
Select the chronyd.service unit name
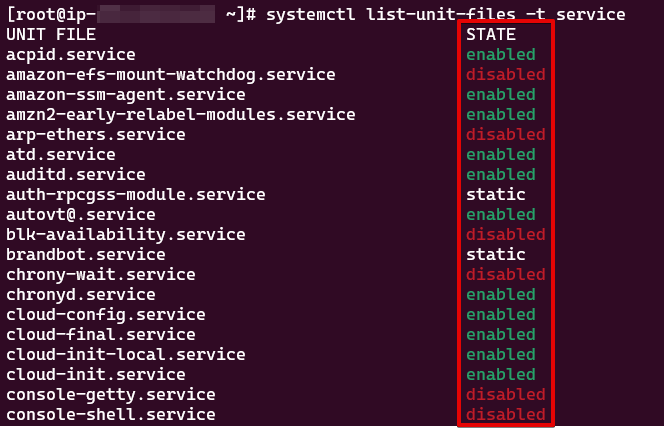point(81,294)
